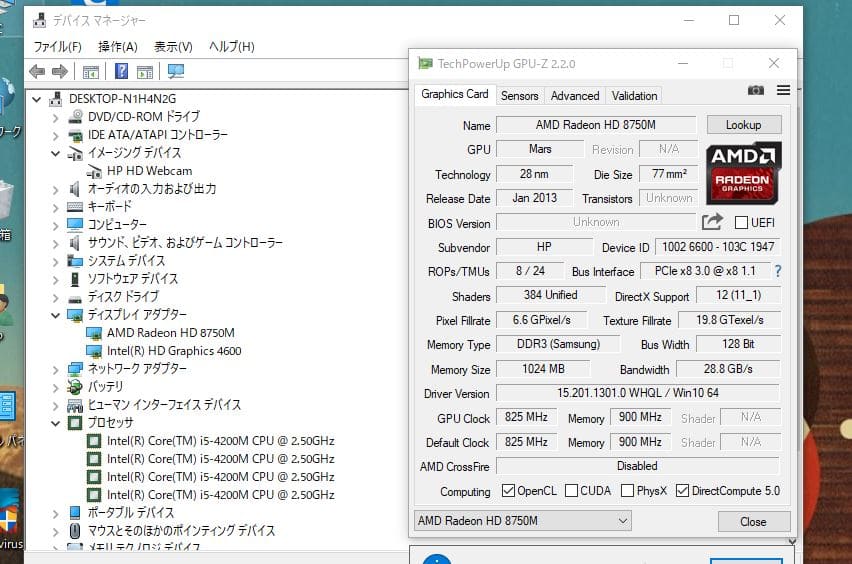Open the 操作(A) menu

click(x=118, y=47)
